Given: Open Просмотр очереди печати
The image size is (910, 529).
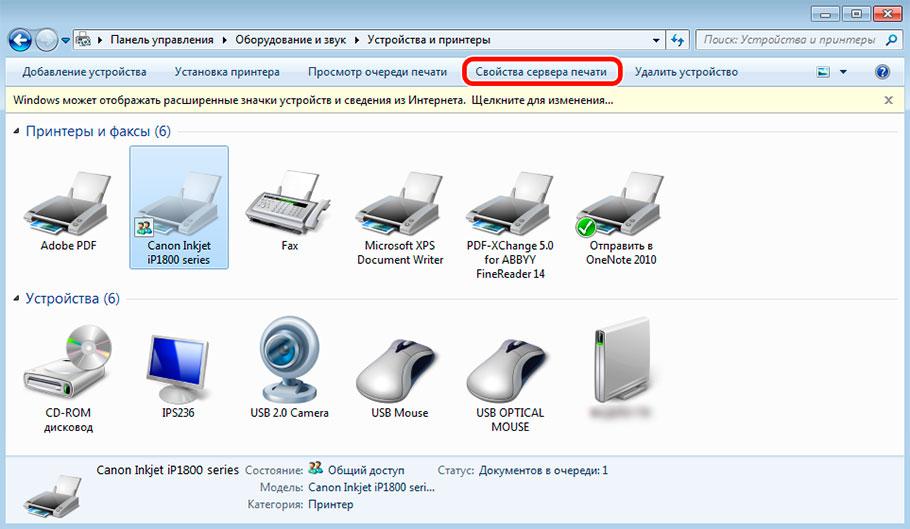Looking at the screenshot, I should [x=377, y=72].
